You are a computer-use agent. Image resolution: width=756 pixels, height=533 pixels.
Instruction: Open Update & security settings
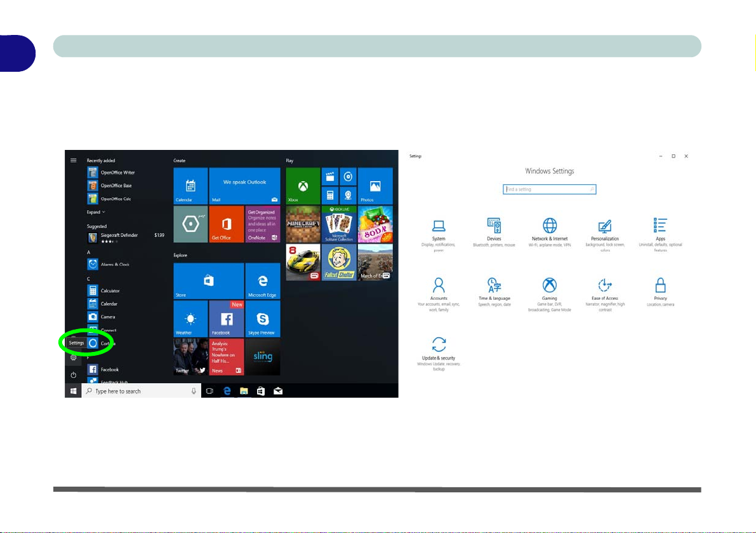438,354
